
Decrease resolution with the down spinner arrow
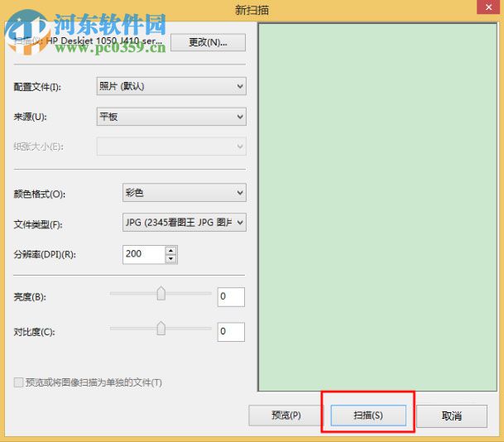click(171, 259)
